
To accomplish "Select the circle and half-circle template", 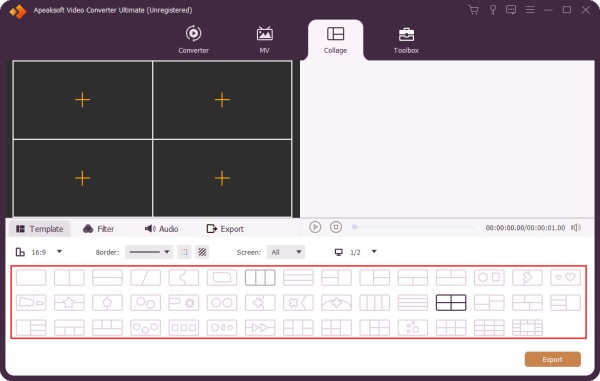I will pyautogui.click(x=222, y=328).
